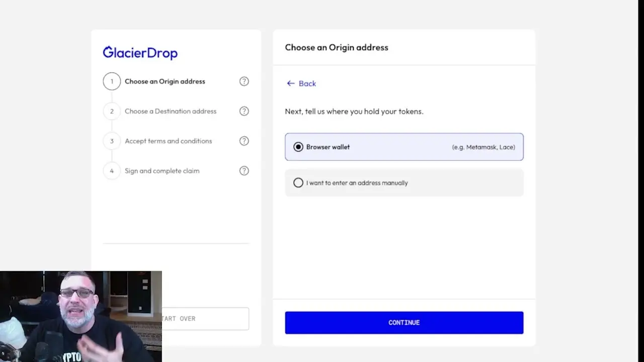
Task: Click the 'Choose an Origin address' step label
Action: 165,81
